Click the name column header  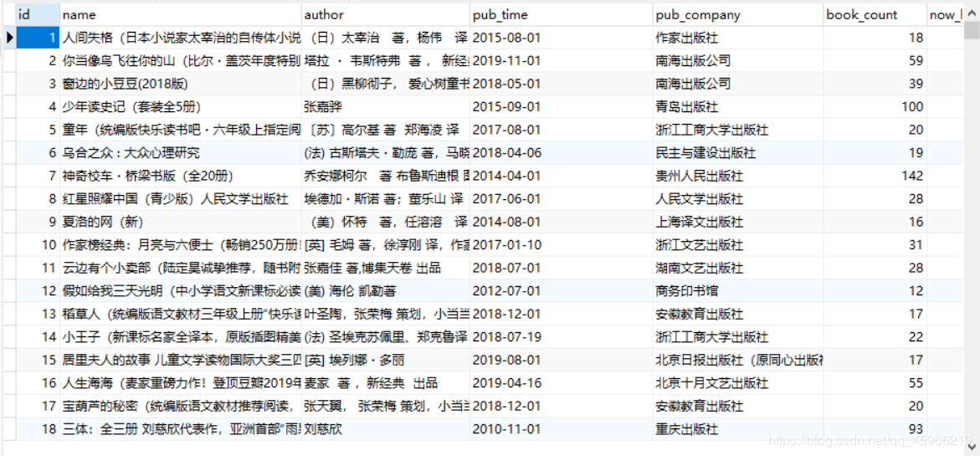[x=181, y=14]
